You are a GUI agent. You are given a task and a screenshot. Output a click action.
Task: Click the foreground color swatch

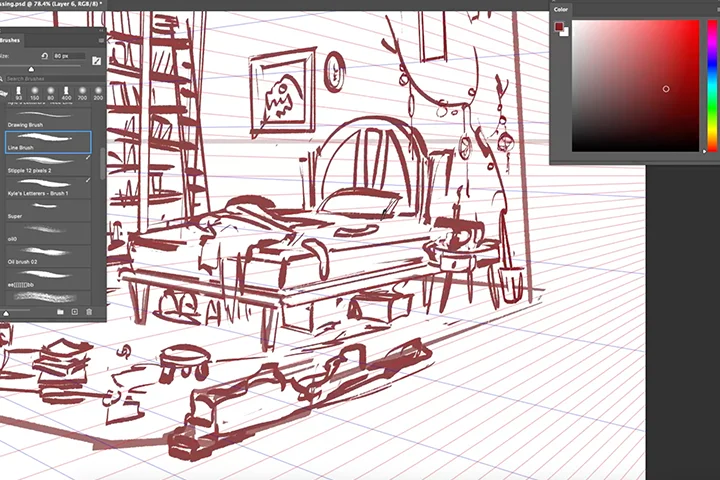[x=559, y=27]
